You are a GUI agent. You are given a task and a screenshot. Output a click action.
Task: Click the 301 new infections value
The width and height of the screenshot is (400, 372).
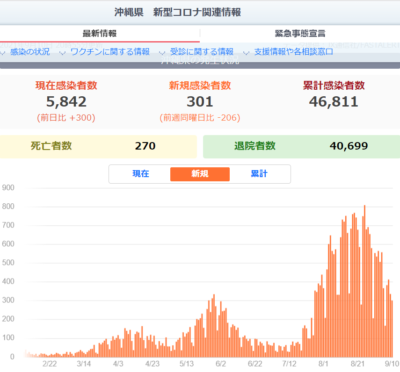200,102
